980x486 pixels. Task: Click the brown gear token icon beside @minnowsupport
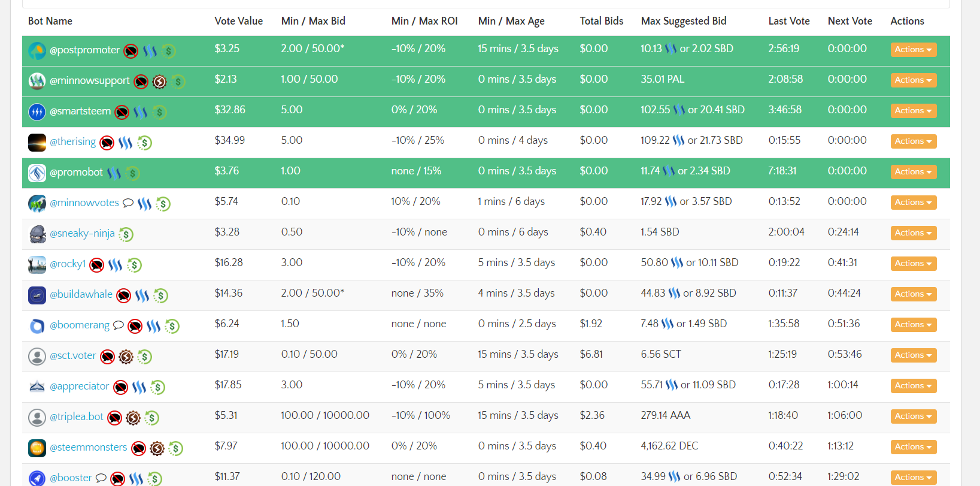pyautogui.click(x=159, y=81)
